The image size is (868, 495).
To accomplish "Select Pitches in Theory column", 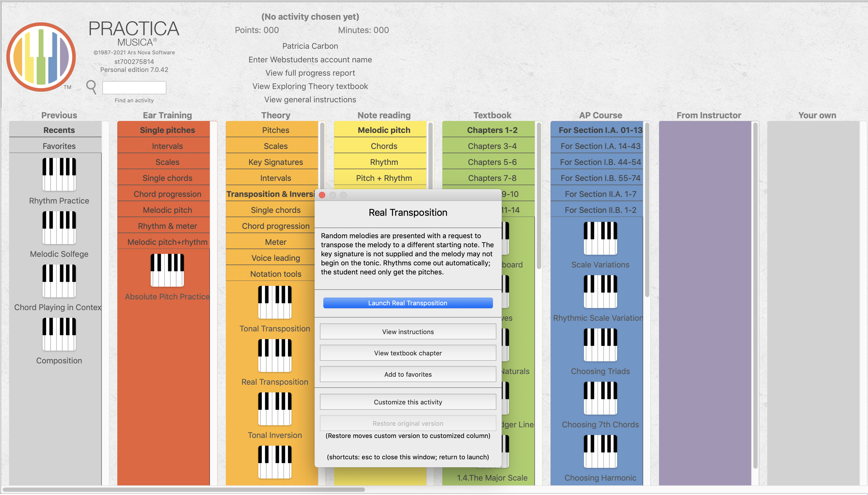I will pos(272,130).
